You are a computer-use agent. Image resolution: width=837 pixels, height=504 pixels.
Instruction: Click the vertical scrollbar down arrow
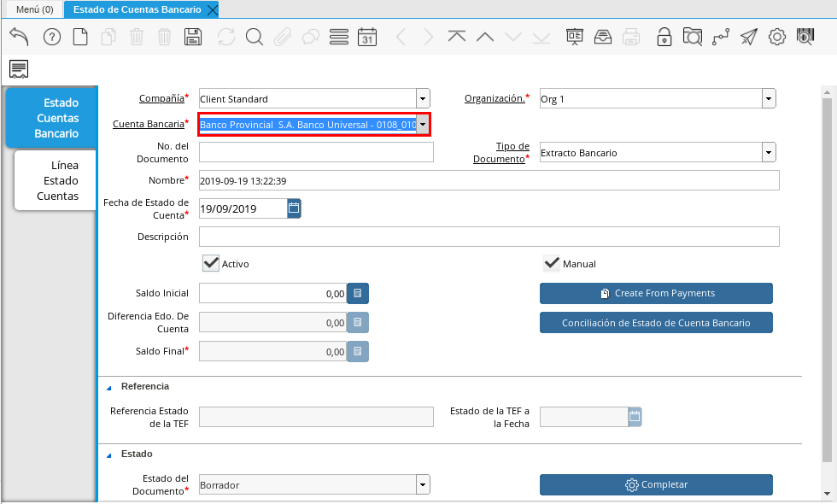tap(827, 494)
